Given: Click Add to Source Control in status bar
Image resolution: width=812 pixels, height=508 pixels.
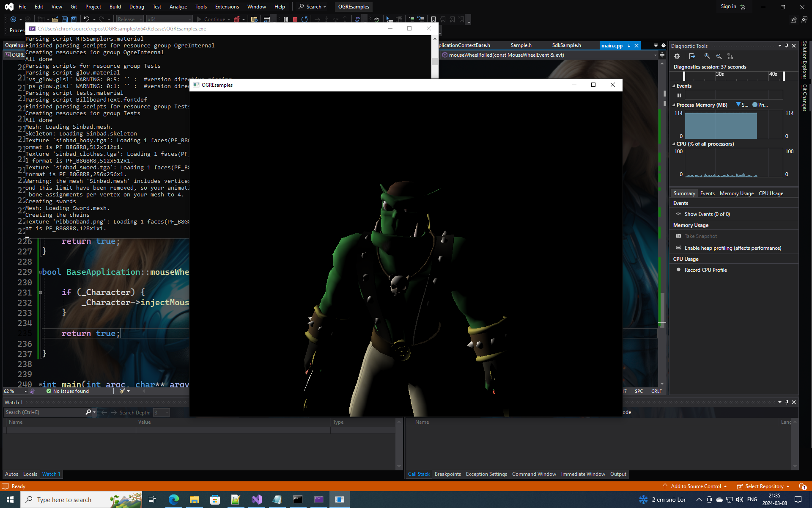Looking at the screenshot, I should click(696, 486).
